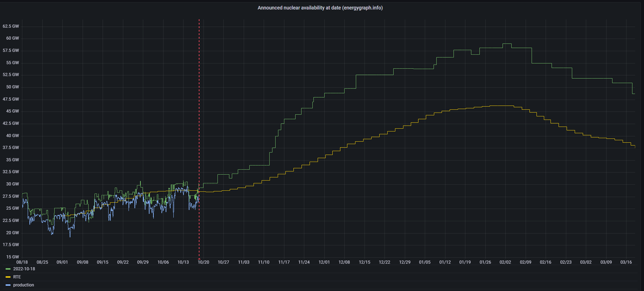Open the 'Announced nuclear availability at date' panel title menu
Screen dimensions: 644x291
[x=320, y=8]
